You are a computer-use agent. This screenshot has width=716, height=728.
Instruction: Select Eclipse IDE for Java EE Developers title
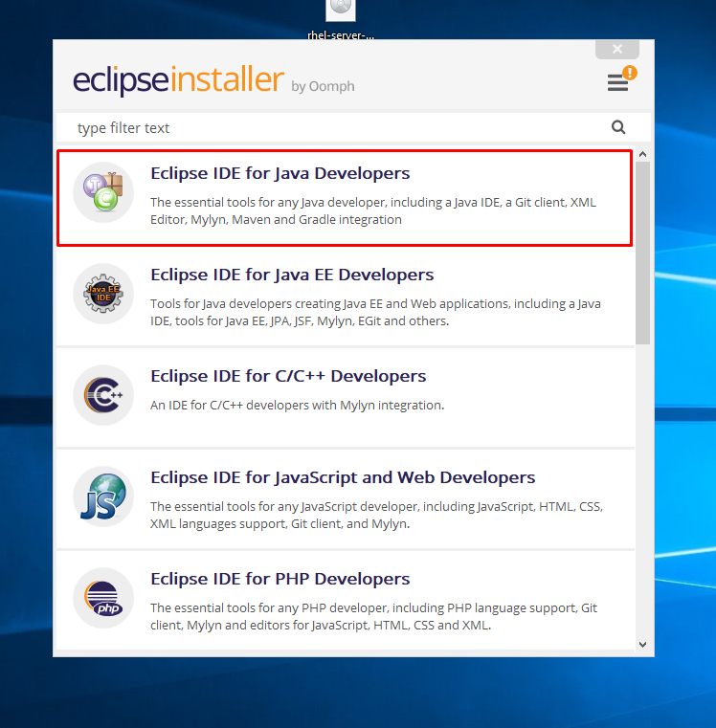292,275
